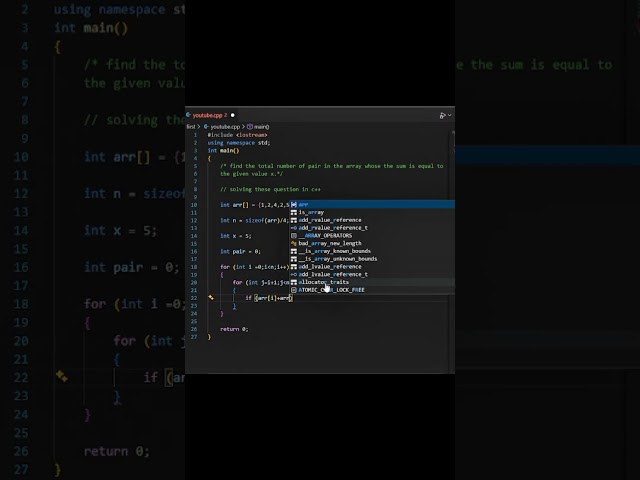The height and width of the screenshot is (480, 640).
Task: Click 'return 0;' on line 26
Action: coord(234,329)
